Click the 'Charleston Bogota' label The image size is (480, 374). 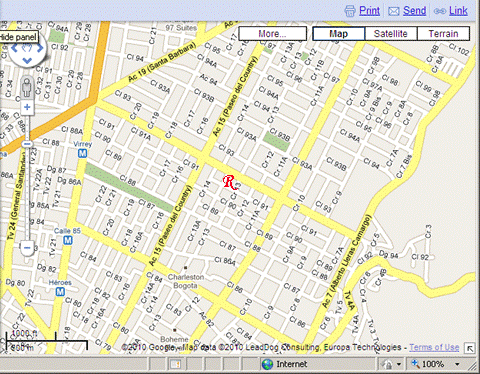coord(185,281)
